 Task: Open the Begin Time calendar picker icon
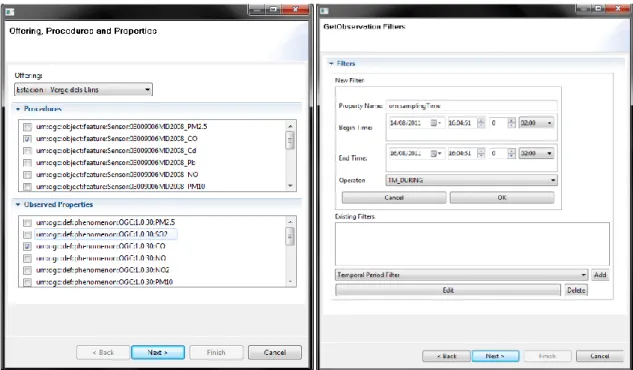[436, 123]
